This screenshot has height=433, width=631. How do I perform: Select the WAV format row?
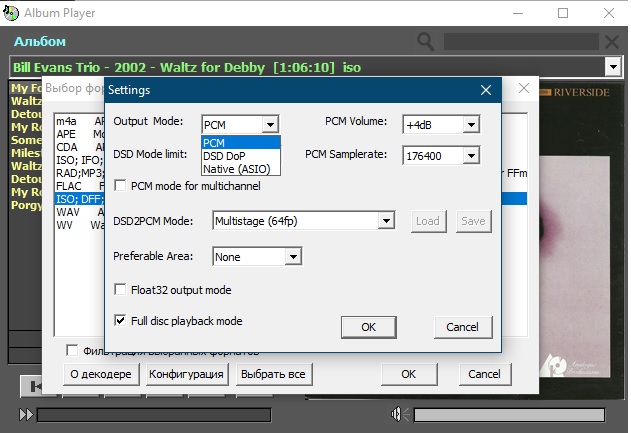(80, 212)
